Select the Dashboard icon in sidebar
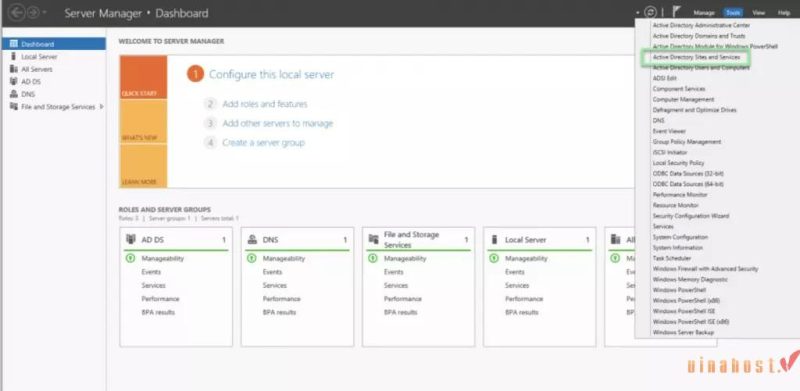The height and width of the screenshot is (391, 800). pyautogui.click(x=14, y=44)
